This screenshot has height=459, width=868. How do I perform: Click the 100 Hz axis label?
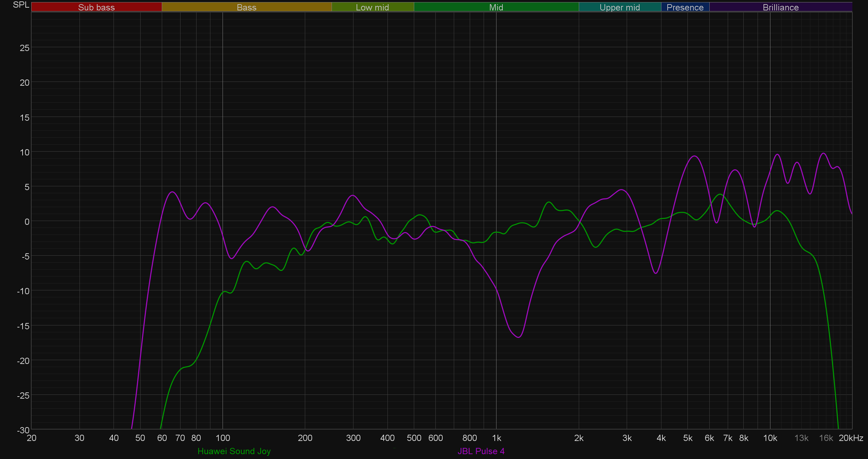pos(223,438)
